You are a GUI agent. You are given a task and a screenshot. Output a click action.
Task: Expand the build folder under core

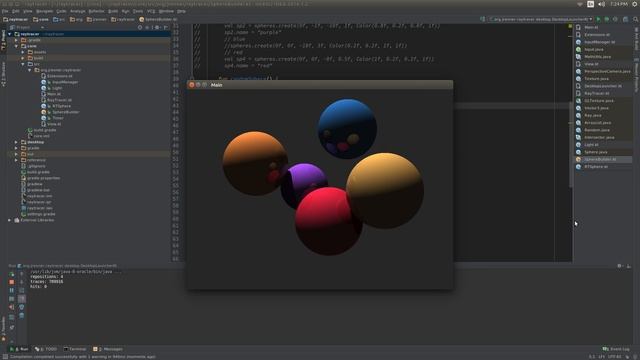(23, 58)
